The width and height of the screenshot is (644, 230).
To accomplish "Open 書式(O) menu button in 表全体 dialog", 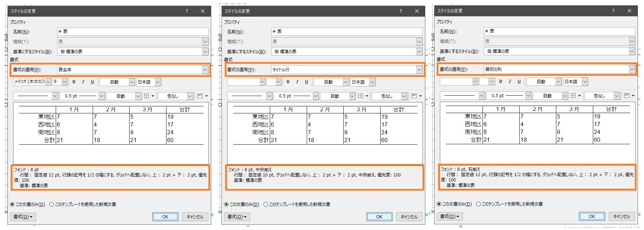I will 23,217.
